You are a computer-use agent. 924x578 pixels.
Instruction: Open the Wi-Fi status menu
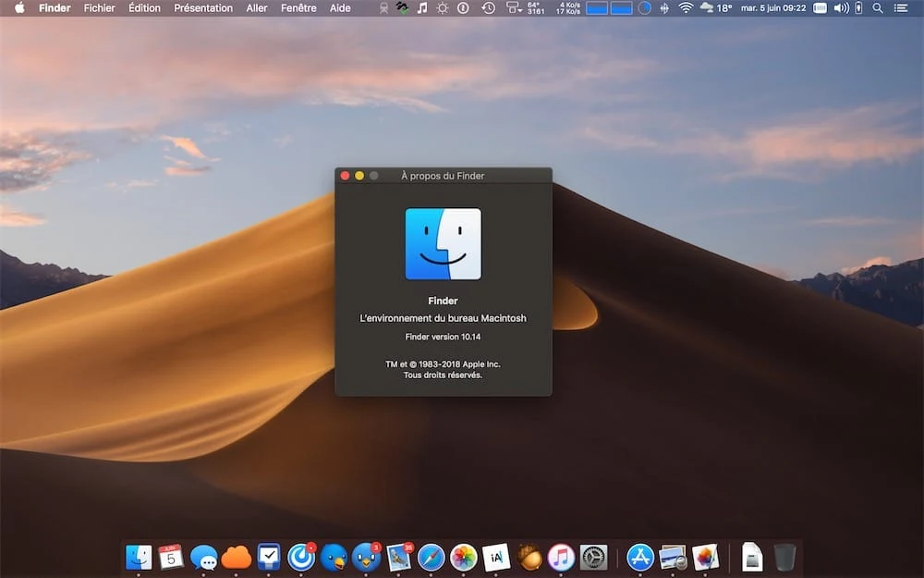click(686, 8)
